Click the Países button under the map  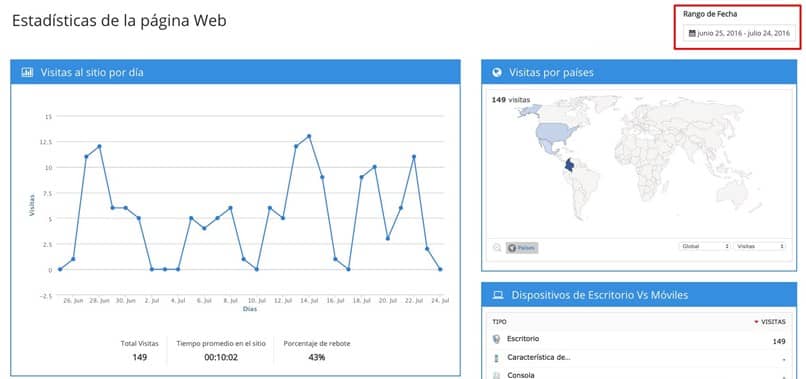click(522, 248)
